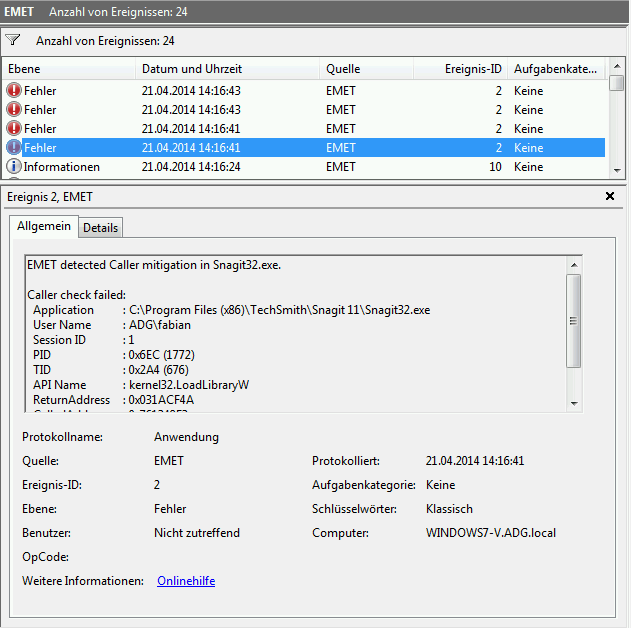Click the info icon beside Informationen row
Screen dimensions: 631x628
click(14, 166)
